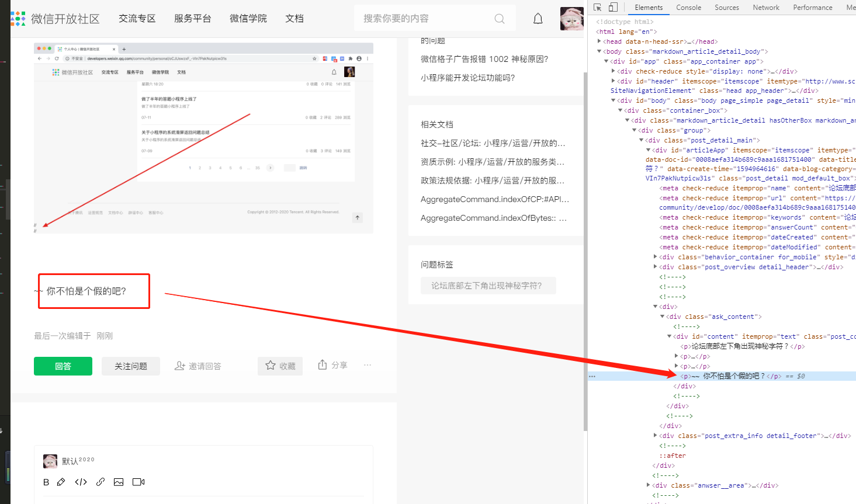Screen dimensions: 856x504
Task: Insert a link in the editor
Action: click(x=100, y=482)
